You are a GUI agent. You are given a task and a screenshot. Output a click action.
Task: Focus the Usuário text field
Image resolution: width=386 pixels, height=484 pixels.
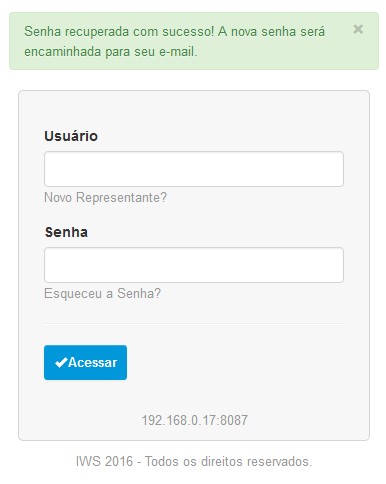tap(194, 169)
